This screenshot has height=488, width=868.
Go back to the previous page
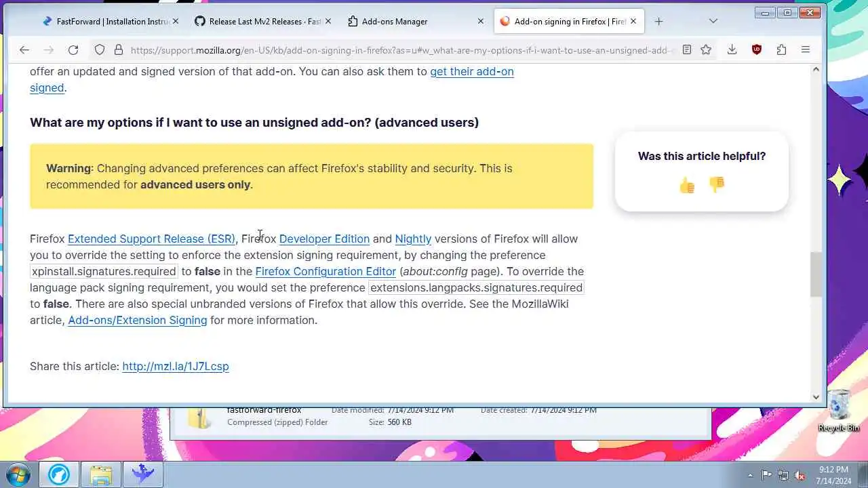point(24,49)
